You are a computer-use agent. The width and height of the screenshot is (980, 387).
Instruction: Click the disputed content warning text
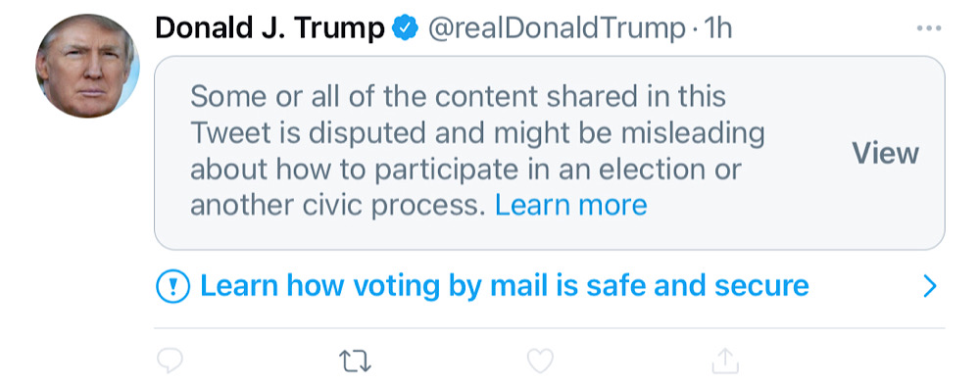(477, 151)
